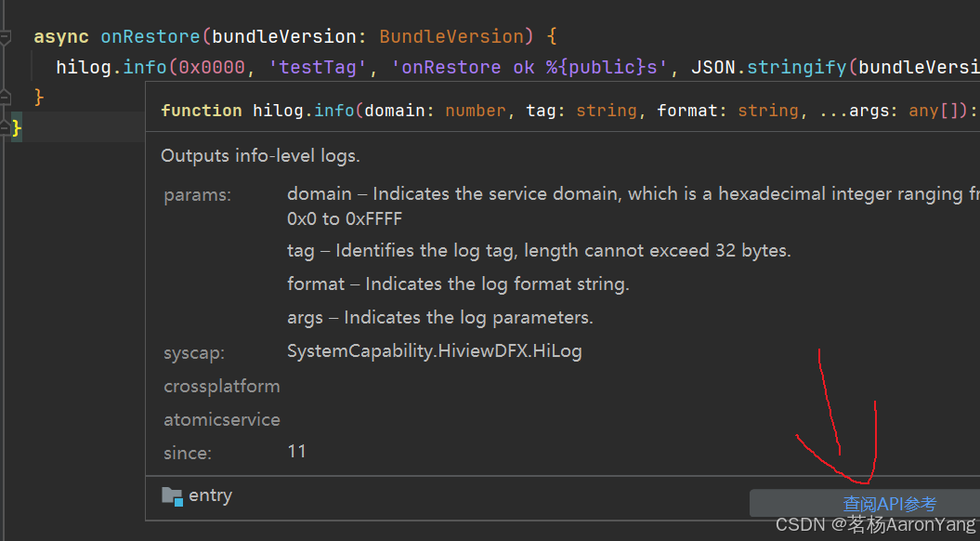Click the 'onRestore ok %{public}s' format string

(529, 67)
